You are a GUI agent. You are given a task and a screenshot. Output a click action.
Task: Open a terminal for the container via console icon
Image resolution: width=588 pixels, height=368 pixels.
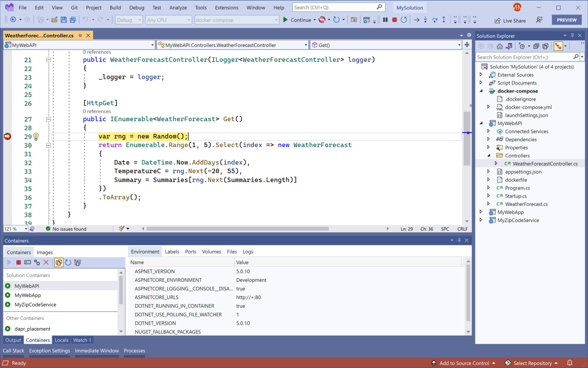(x=27, y=262)
